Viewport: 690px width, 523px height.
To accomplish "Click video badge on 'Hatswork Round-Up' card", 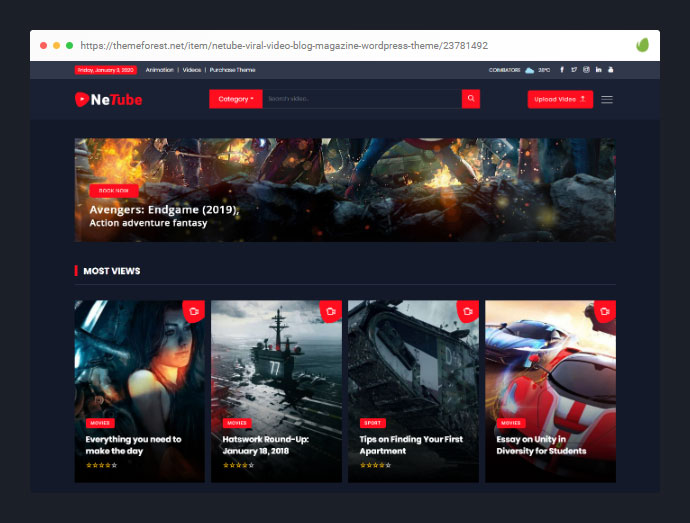I will pyautogui.click(x=331, y=311).
